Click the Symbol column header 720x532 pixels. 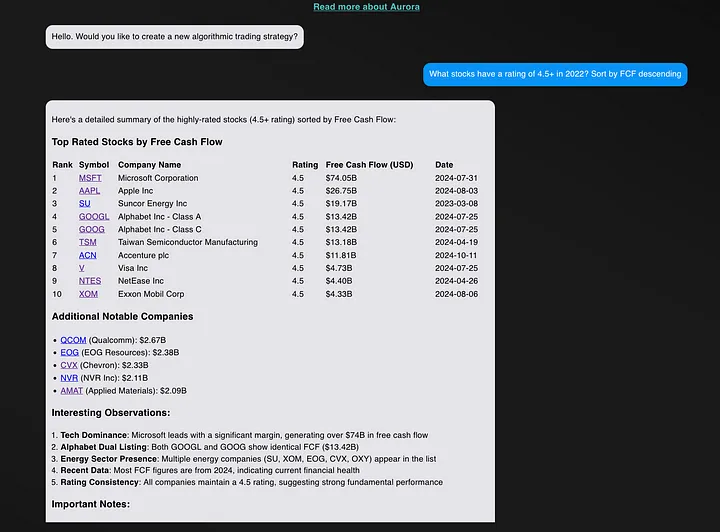click(94, 165)
